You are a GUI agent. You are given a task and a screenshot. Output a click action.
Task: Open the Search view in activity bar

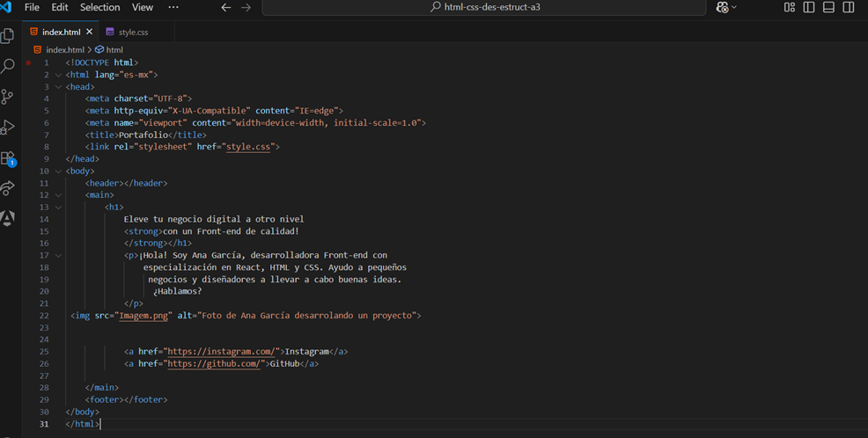point(7,66)
